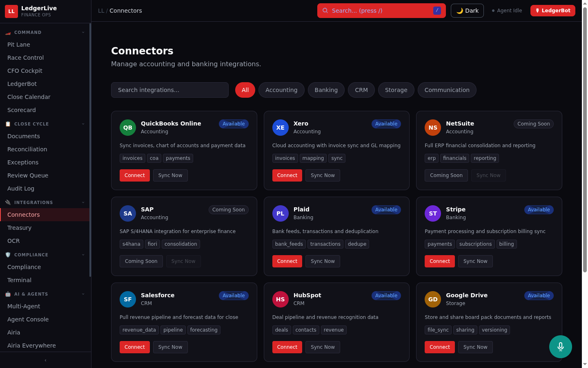
Task: Click Sync Now on the Stripe card
Action: 475,261
